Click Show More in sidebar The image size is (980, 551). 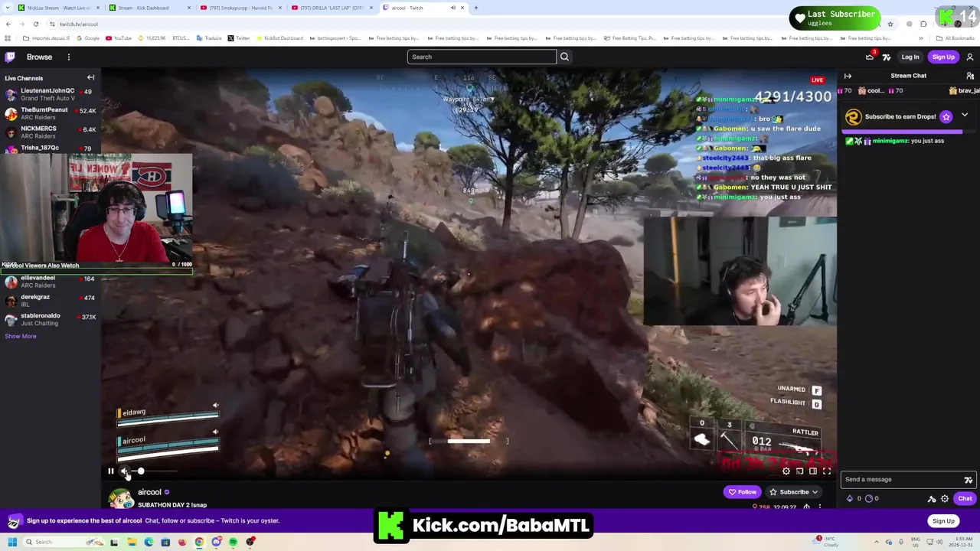[x=21, y=336]
